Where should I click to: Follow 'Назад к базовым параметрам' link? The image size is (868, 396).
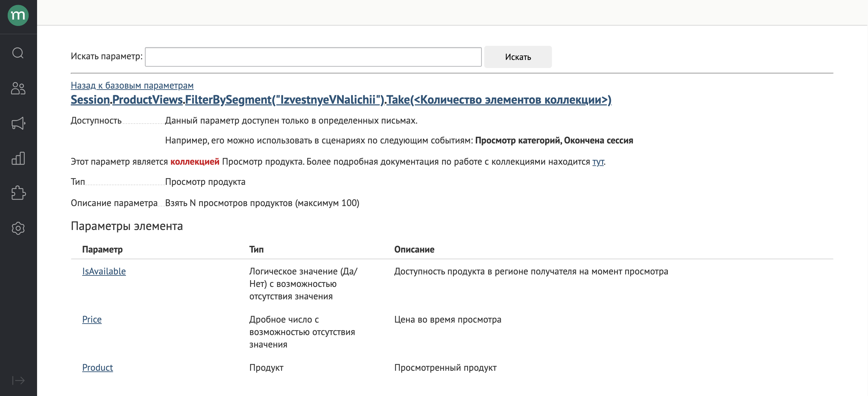[132, 86]
